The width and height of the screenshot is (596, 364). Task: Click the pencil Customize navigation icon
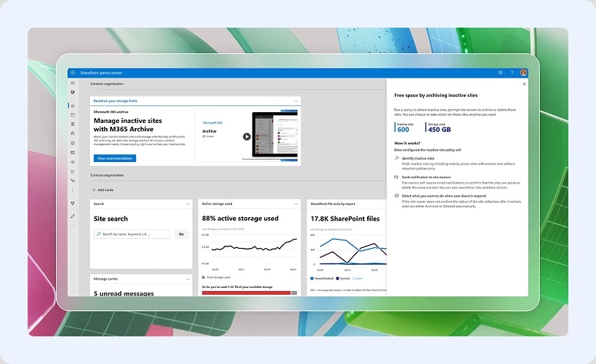(x=73, y=217)
